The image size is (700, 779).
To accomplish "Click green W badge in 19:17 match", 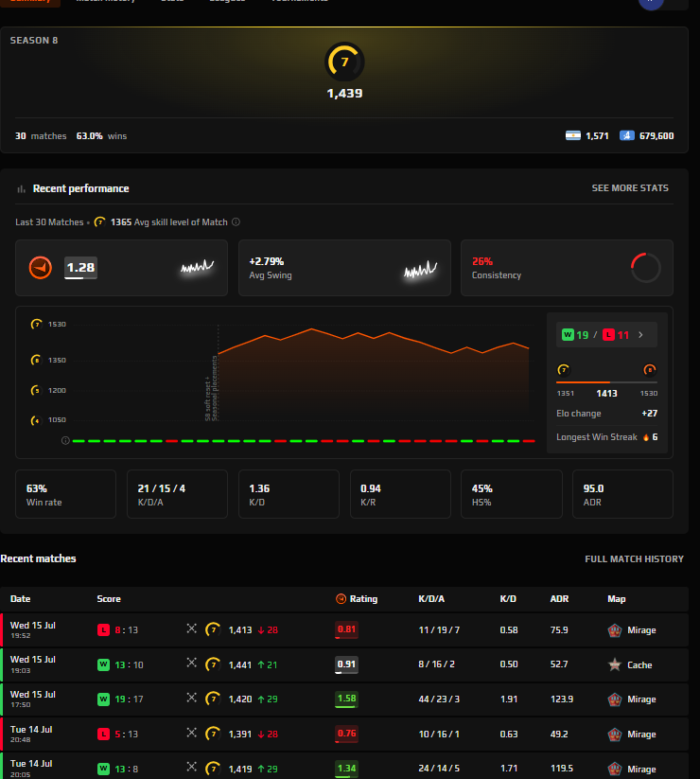I will [103, 699].
